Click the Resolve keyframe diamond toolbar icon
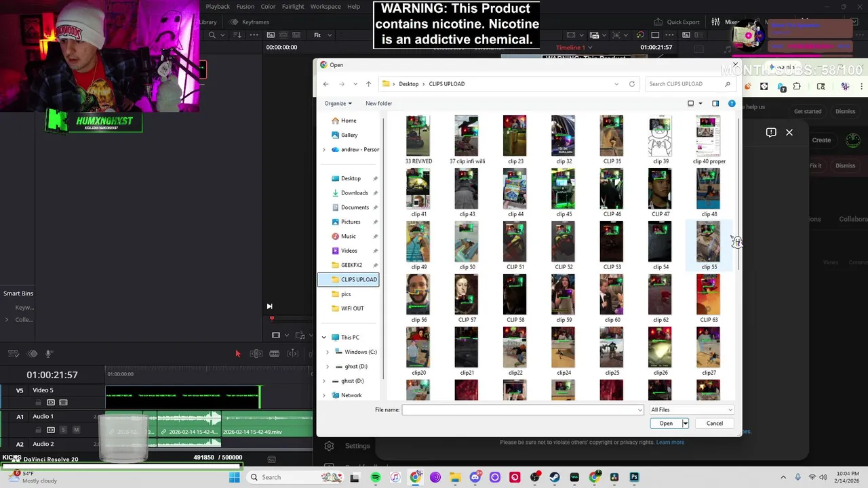 pos(32,353)
